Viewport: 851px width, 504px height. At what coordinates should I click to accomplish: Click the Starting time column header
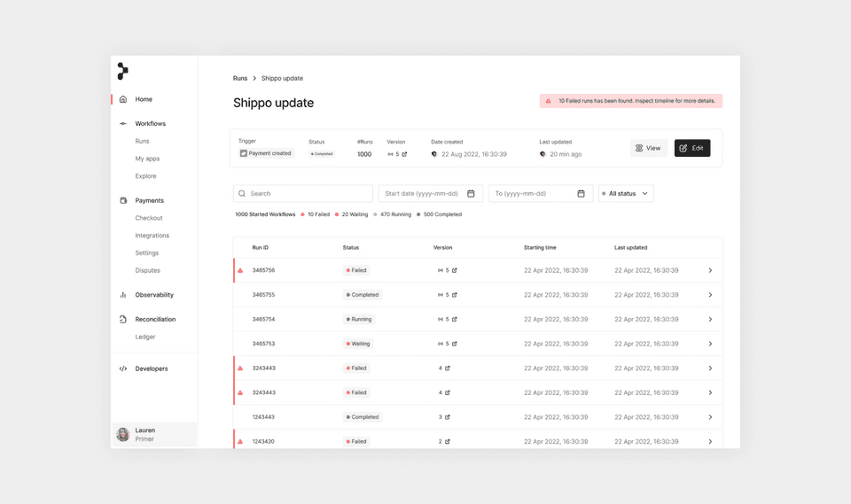point(540,247)
